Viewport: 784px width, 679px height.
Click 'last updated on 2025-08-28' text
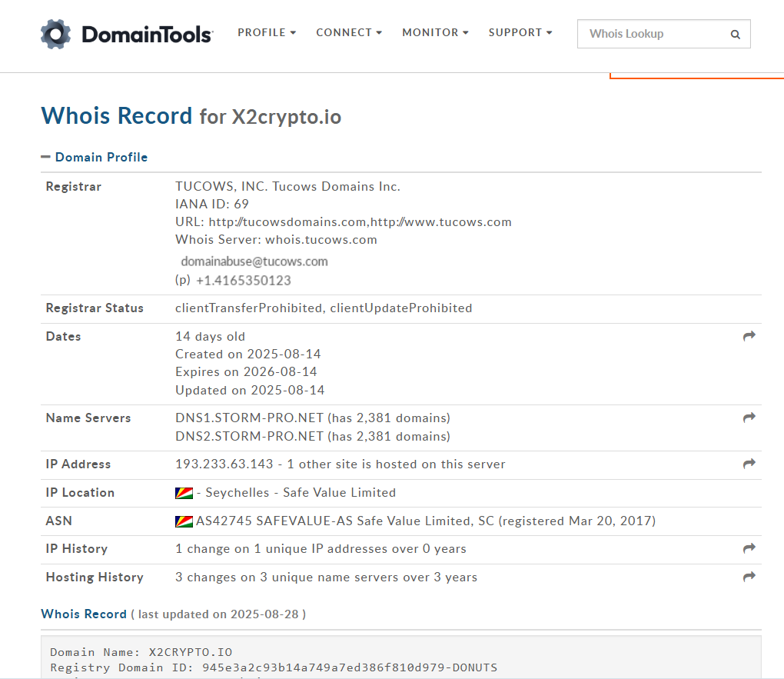[218, 614]
